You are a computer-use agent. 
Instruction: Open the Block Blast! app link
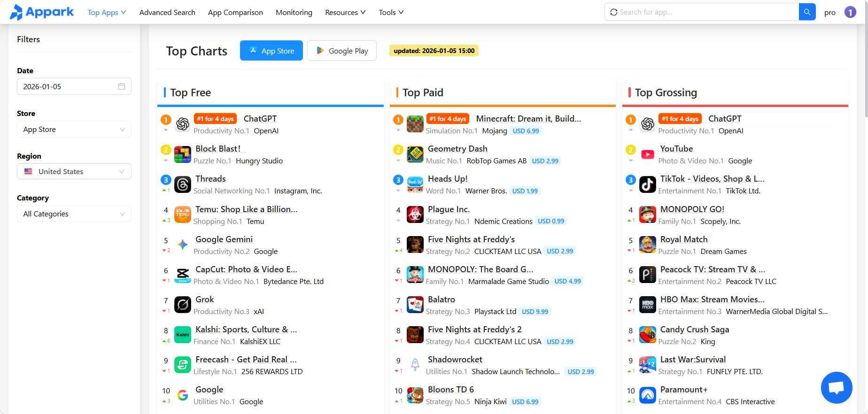218,149
